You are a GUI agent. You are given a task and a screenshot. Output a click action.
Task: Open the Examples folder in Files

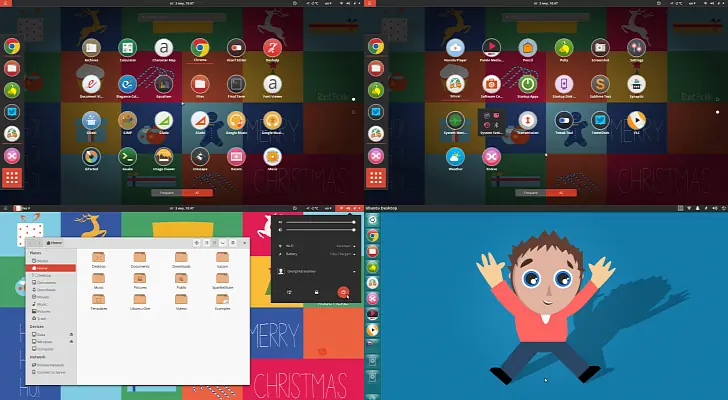(222, 302)
